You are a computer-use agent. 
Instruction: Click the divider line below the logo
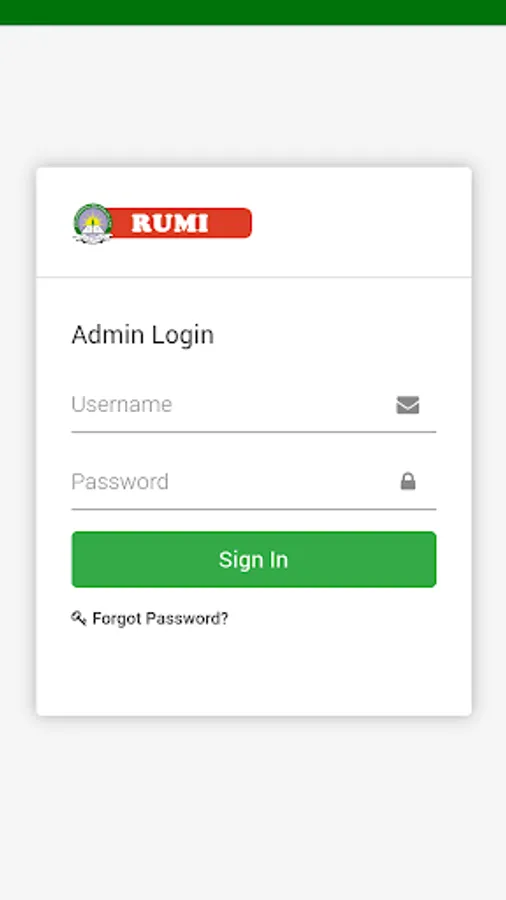(254, 277)
